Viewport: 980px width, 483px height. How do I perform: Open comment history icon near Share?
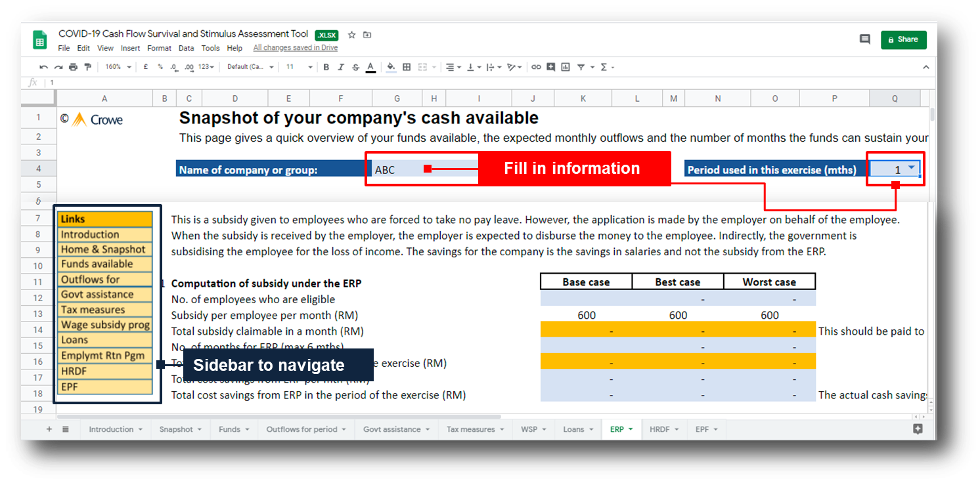click(x=864, y=39)
